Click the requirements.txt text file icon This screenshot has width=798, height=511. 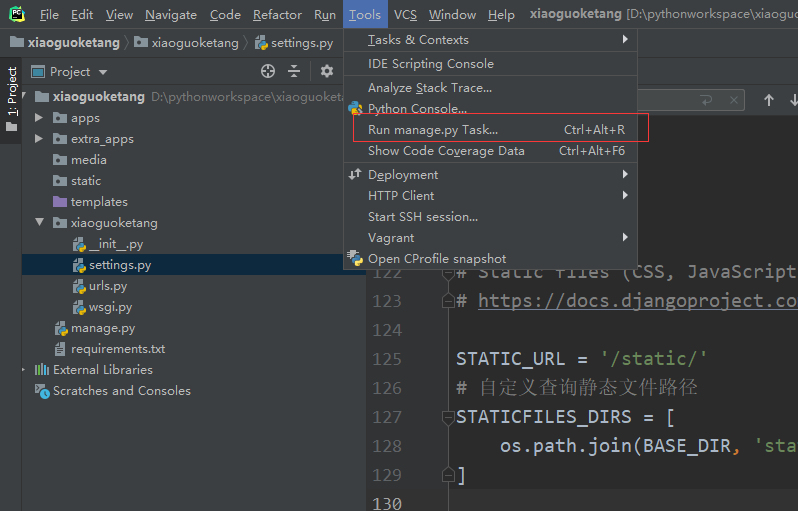click(60, 349)
